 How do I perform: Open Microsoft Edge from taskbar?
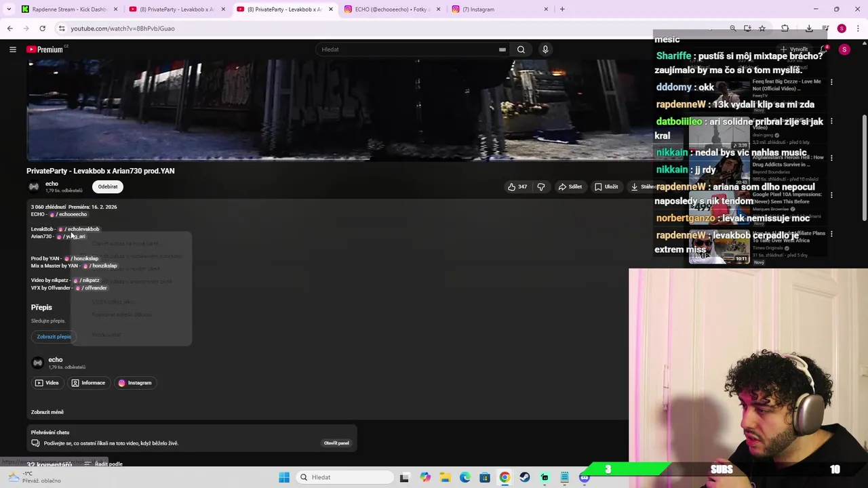(x=465, y=477)
